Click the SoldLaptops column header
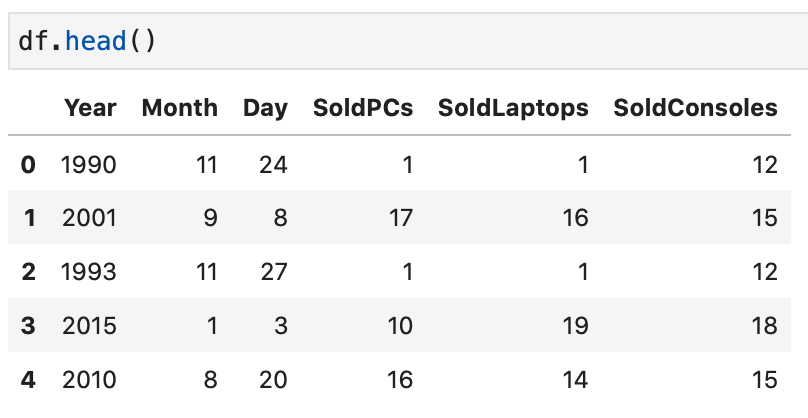 click(513, 109)
